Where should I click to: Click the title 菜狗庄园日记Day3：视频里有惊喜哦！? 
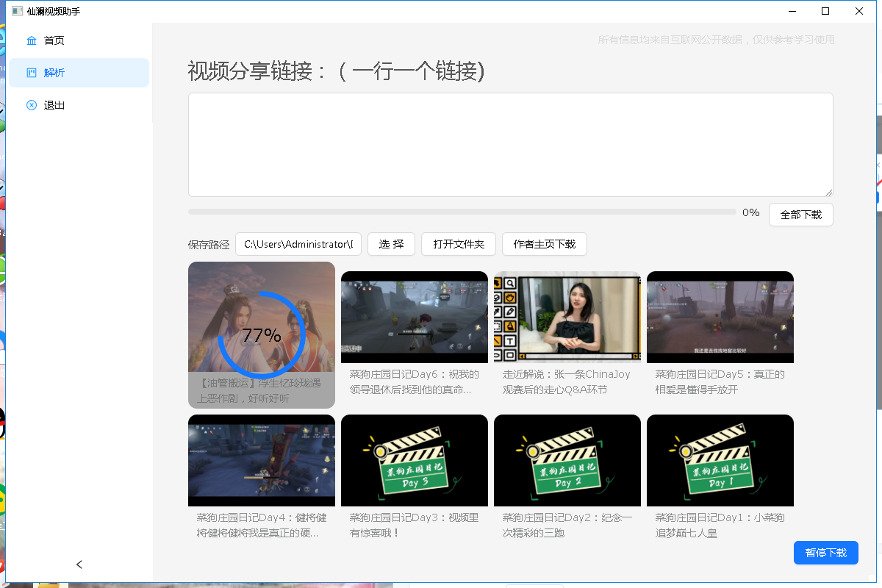415,526
